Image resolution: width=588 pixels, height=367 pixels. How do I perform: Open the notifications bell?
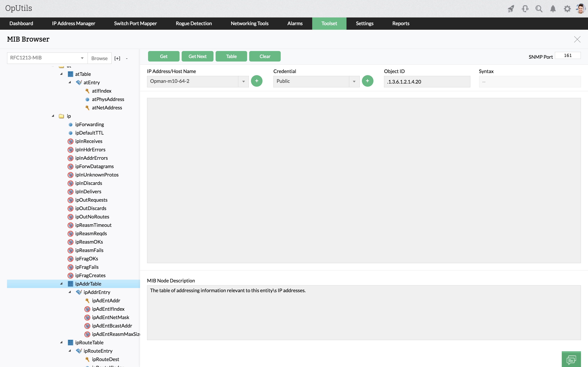click(553, 9)
